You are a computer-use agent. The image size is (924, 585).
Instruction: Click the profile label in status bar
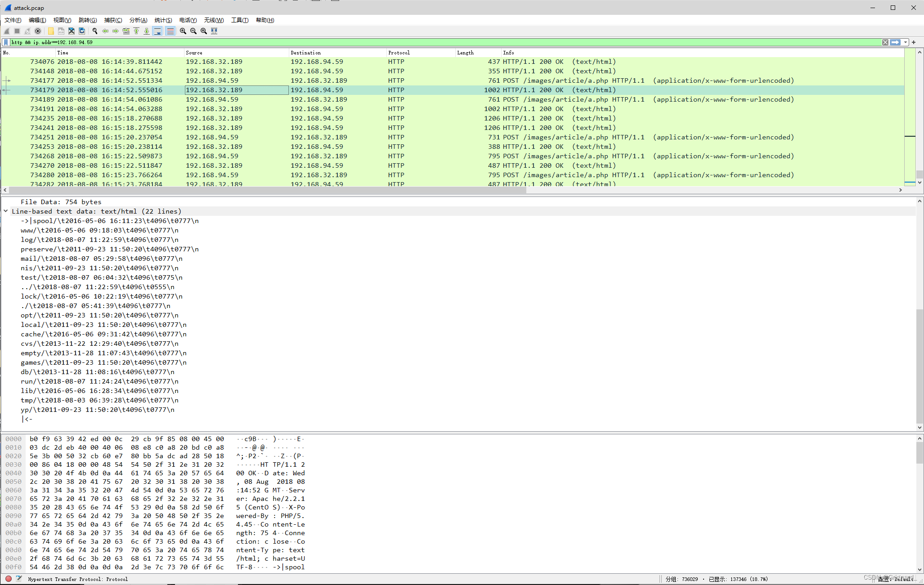tap(896, 579)
